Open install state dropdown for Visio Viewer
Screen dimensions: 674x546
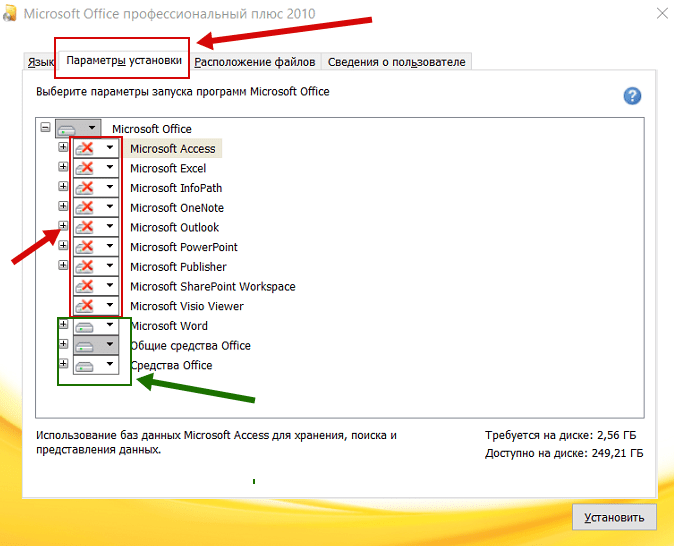tap(96, 306)
